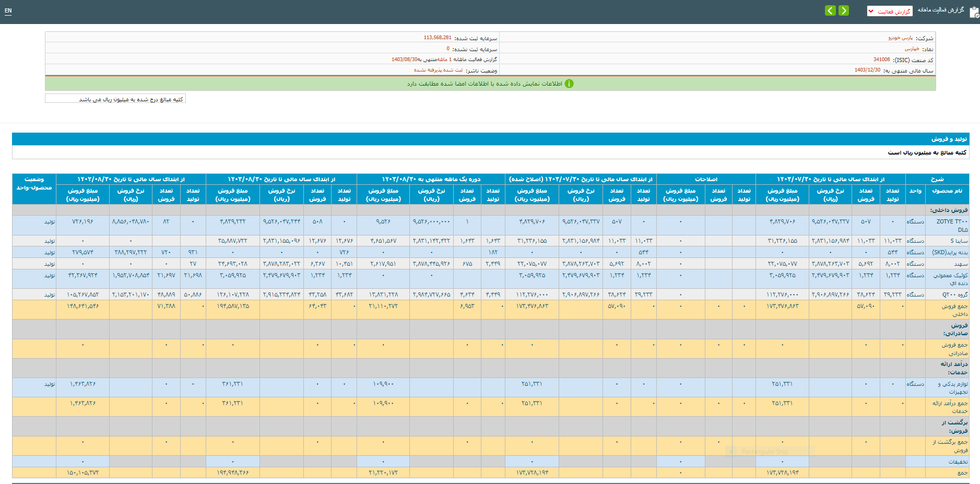This screenshot has height=484, width=980.
Task: Click the لوازم یدکی و تجهیزات row label
Action: tap(953, 387)
